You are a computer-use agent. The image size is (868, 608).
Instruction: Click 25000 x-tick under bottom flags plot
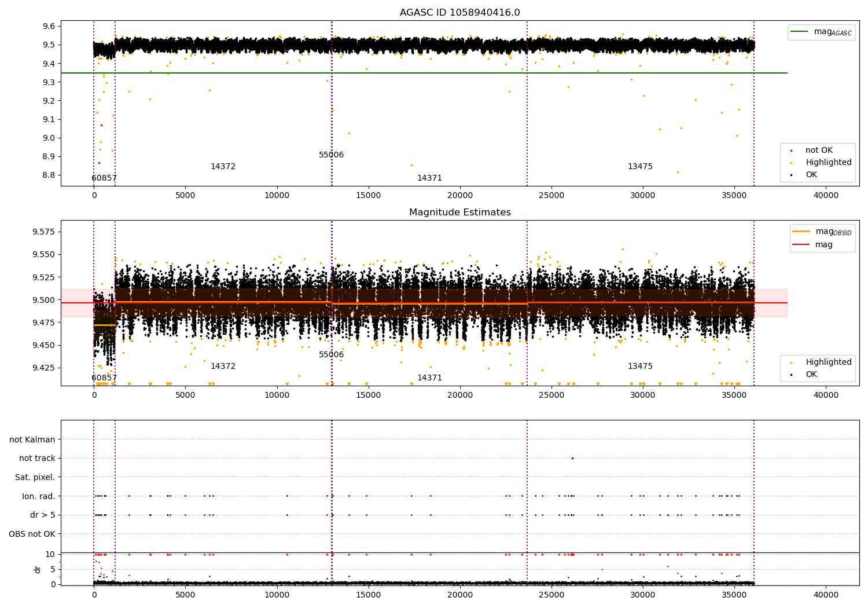[x=551, y=595]
